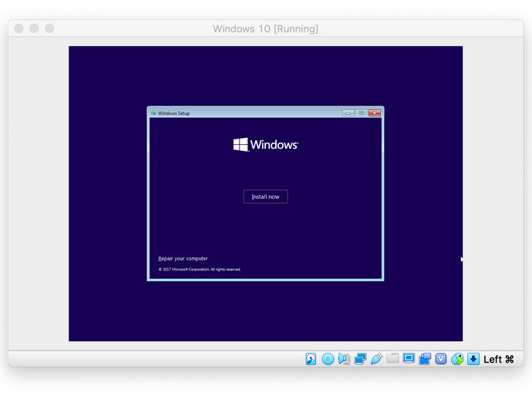Minimize the Windows Setup dialog

(348, 113)
